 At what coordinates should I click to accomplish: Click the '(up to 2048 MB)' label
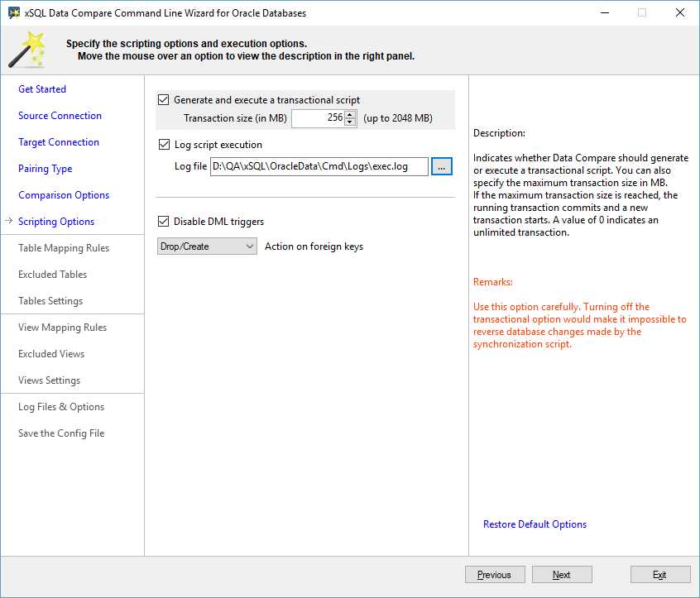[398, 118]
